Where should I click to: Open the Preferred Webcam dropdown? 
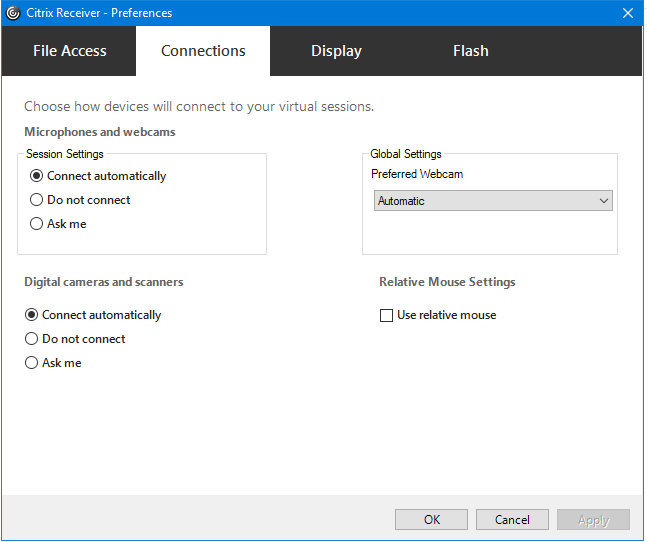(x=493, y=201)
